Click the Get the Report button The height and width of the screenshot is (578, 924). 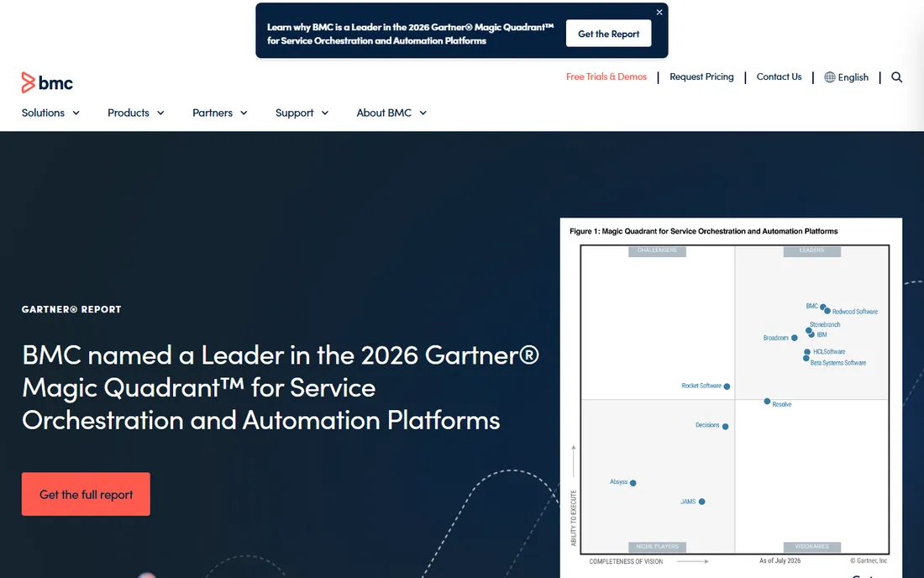pyautogui.click(x=608, y=34)
